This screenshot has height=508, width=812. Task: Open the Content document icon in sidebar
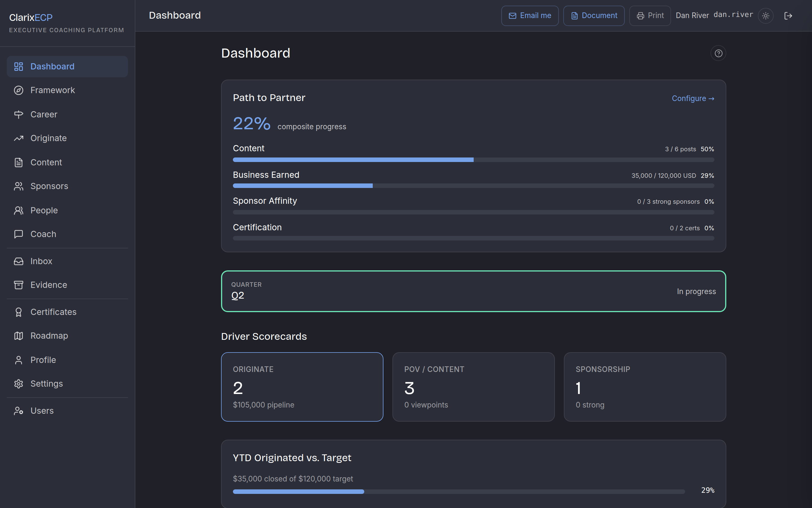[x=18, y=162]
